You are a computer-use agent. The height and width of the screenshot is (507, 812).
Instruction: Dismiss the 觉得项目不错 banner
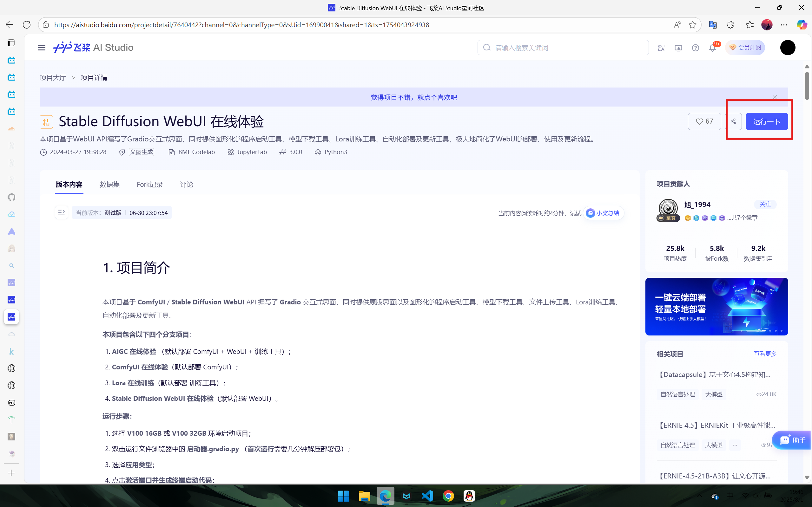[x=775, y=97]
